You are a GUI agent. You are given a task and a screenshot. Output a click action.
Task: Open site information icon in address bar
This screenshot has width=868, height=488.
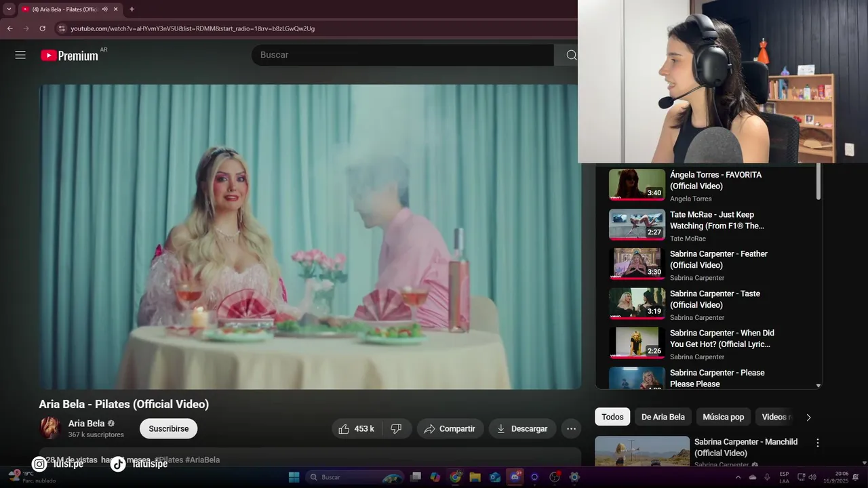click(62, 28)
